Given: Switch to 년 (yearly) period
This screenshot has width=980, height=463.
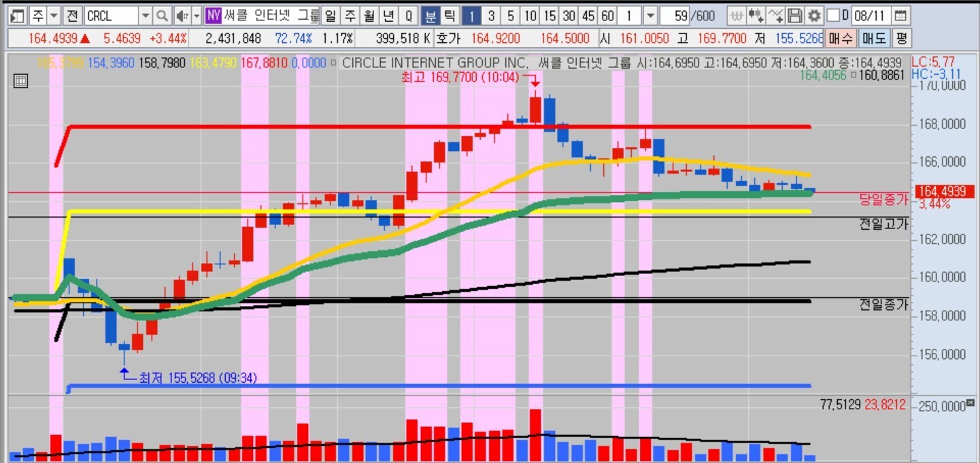Looking at the screenshot, I should tap(388, 15).
